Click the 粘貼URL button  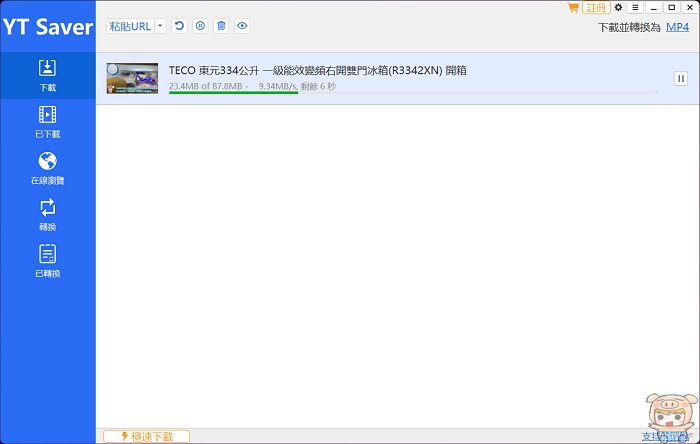coord(130,26)
